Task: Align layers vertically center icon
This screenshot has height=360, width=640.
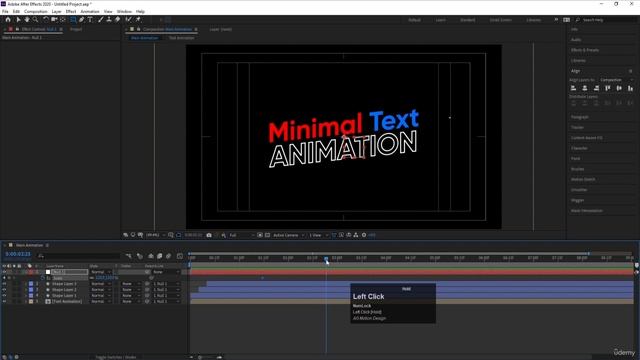Action: [x=619, y=88]
